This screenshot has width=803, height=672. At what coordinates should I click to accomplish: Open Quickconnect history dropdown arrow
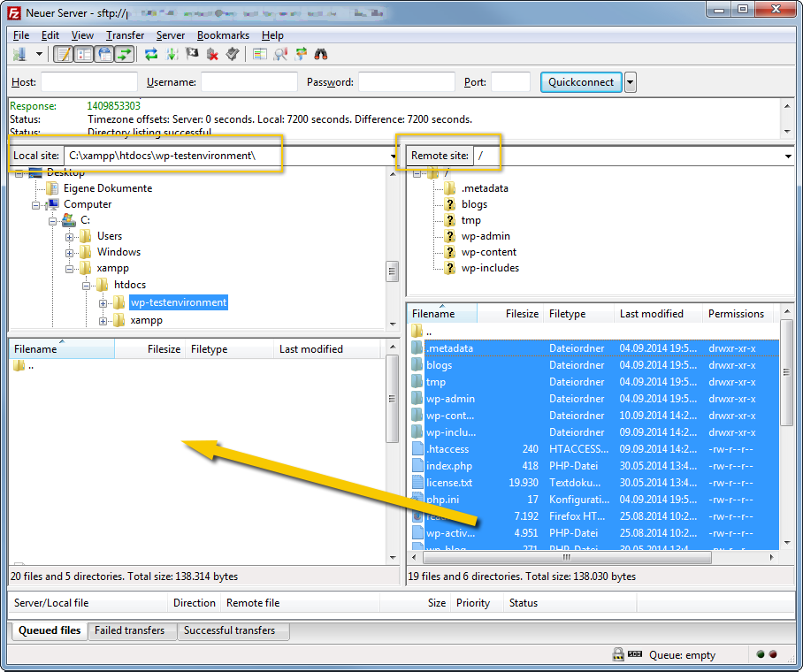[x=631, y=82]
